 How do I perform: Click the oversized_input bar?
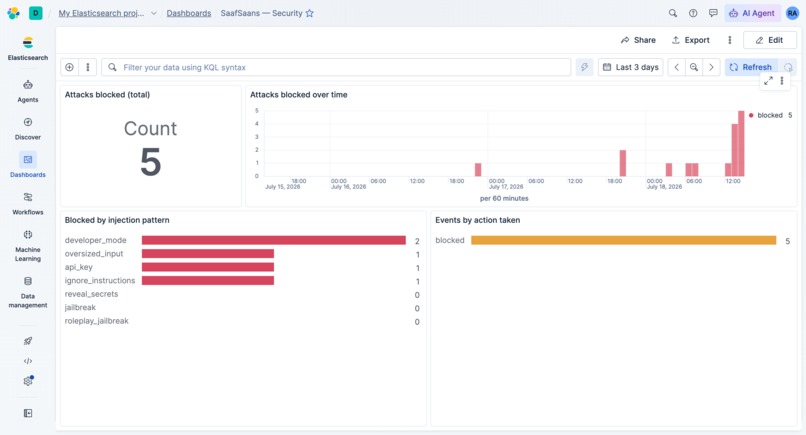click(208, 253)
